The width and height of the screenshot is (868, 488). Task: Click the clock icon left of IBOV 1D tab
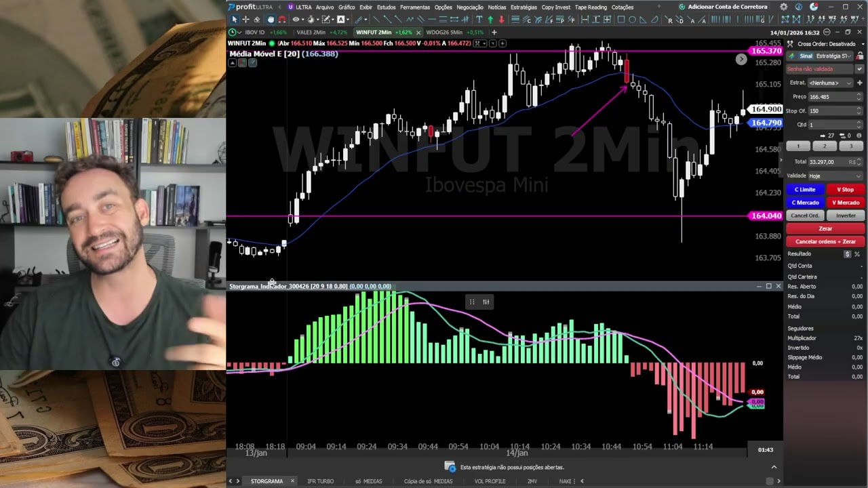(232, 33)
